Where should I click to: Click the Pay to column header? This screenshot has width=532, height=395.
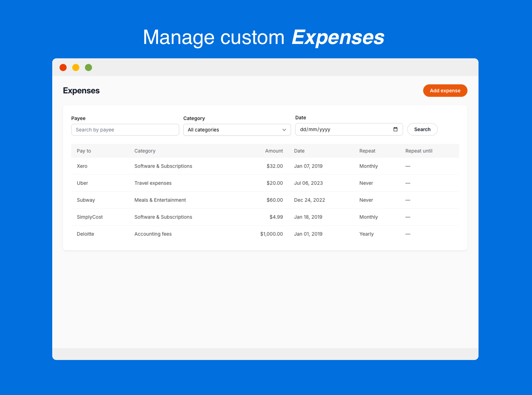coord(84,151)
